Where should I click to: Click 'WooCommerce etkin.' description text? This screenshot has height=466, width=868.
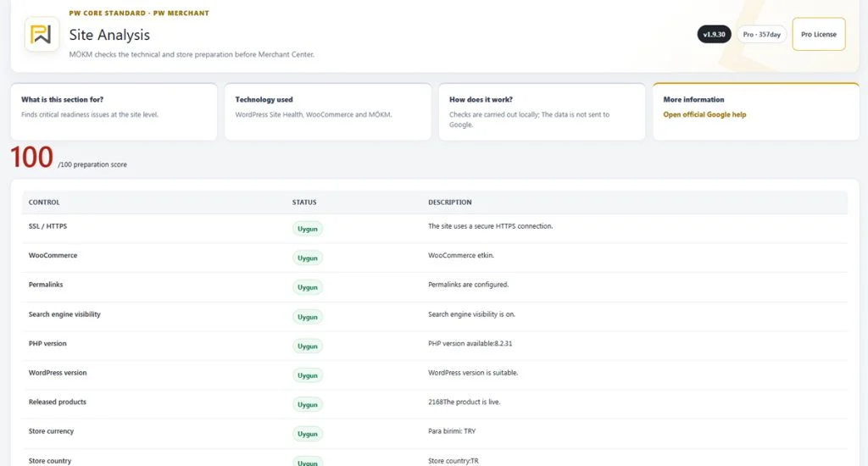click(460, 256)
